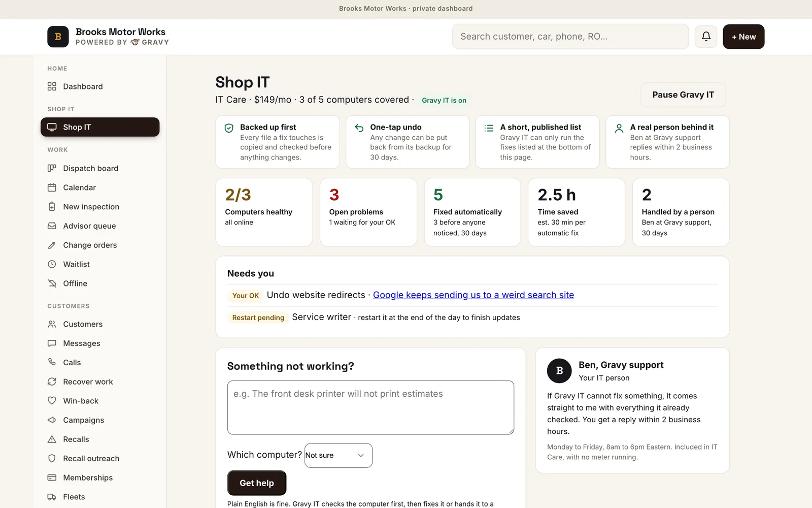Image resolution: width=812 pixels, height=508 pixels.
Task: Click the Restart pending badge
Action: pyautogui.click(x=258, y=317)
